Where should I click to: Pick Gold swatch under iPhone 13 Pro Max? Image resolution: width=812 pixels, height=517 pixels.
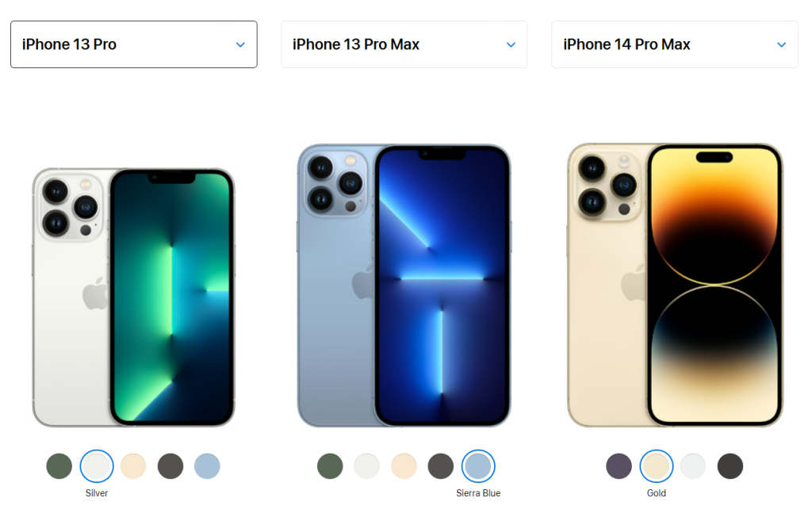(x=404, y=466)
